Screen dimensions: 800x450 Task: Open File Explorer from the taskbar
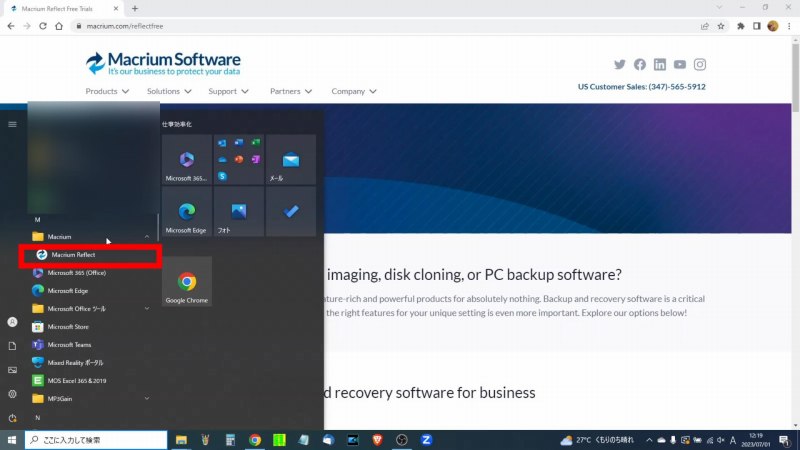point(181,440)
